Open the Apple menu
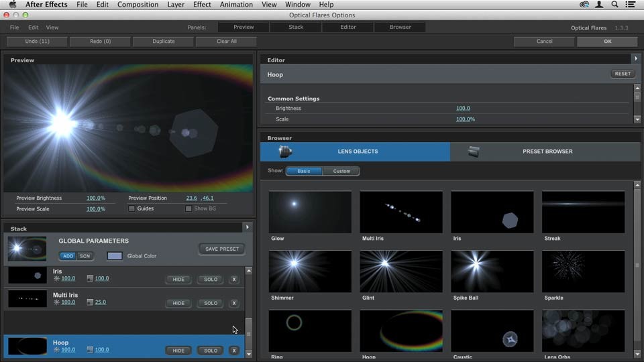The image size is (644, 362). pos(13,5)
